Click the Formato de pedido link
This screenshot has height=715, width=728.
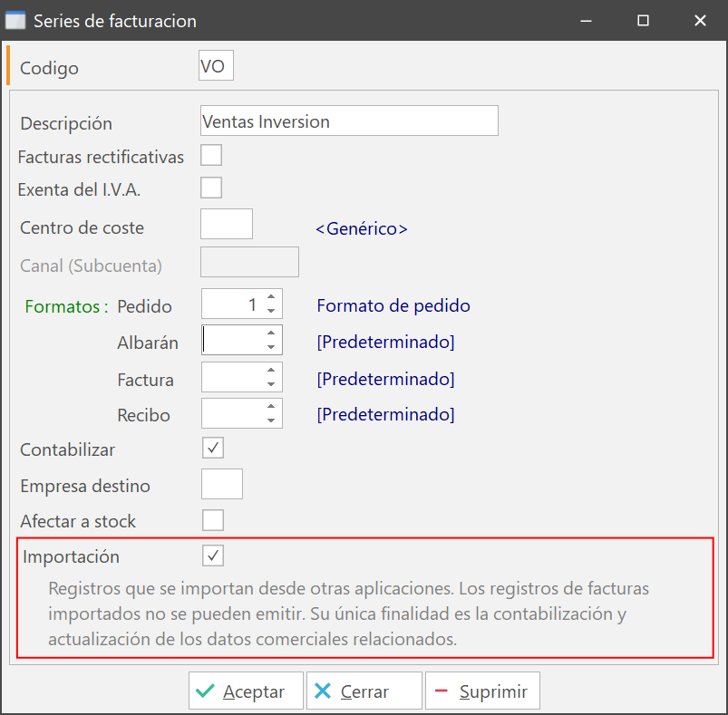[393, 305]
